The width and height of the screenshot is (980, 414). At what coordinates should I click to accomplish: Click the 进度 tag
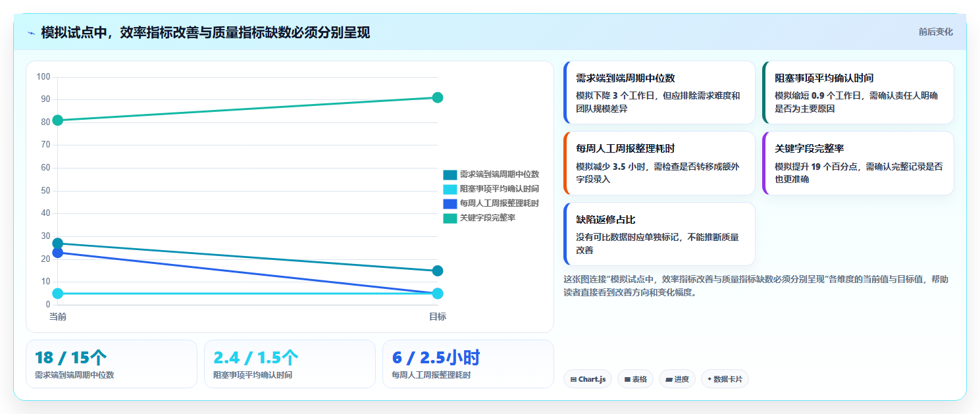click(x=677, y=379)
